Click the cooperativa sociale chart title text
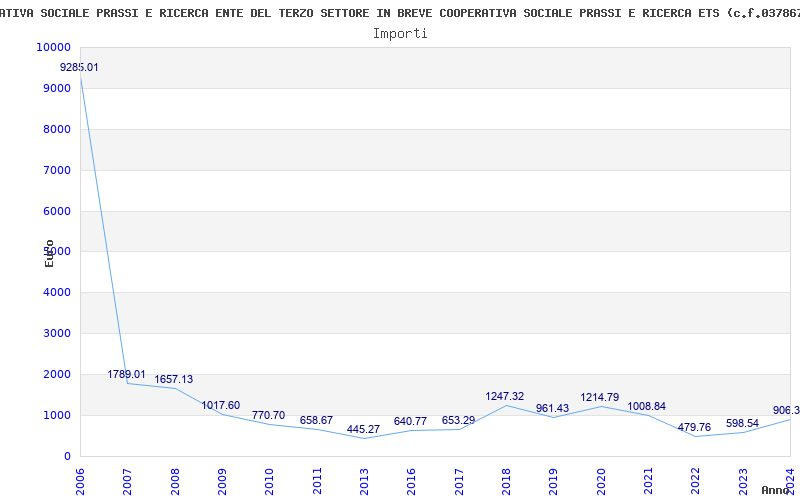The image size is (800, 500). pyautogui.click(x=400, y=13)
